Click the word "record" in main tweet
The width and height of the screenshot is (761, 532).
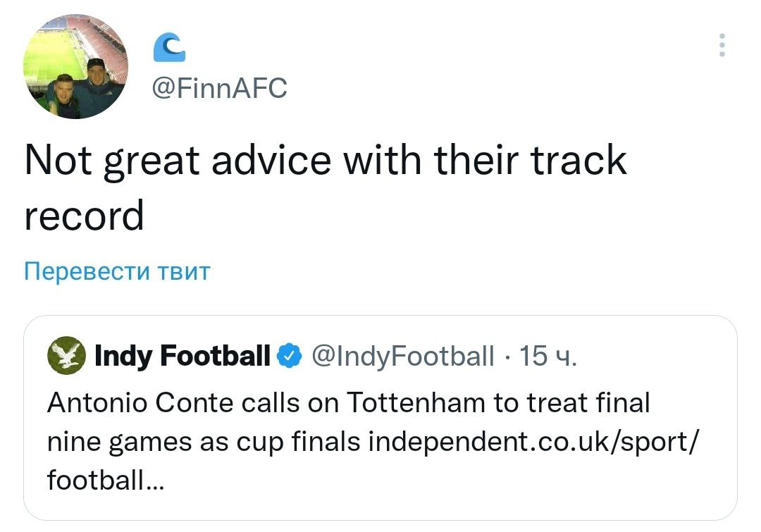click(x=84, y=215)
